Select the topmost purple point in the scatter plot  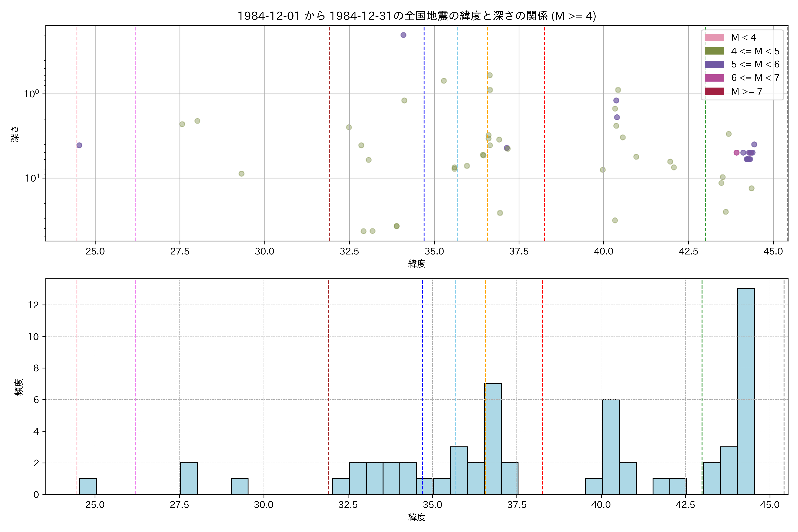[x=403, y=35]
